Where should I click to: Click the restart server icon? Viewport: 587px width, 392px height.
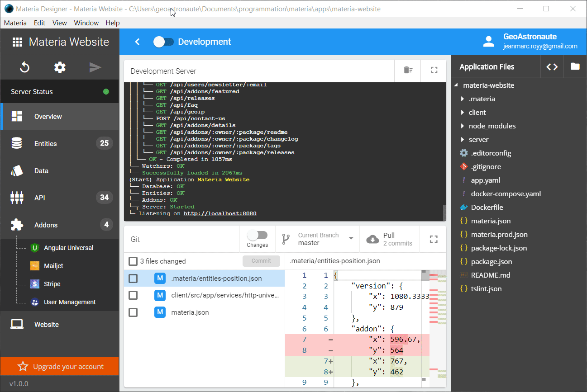(x=24, y=67)
